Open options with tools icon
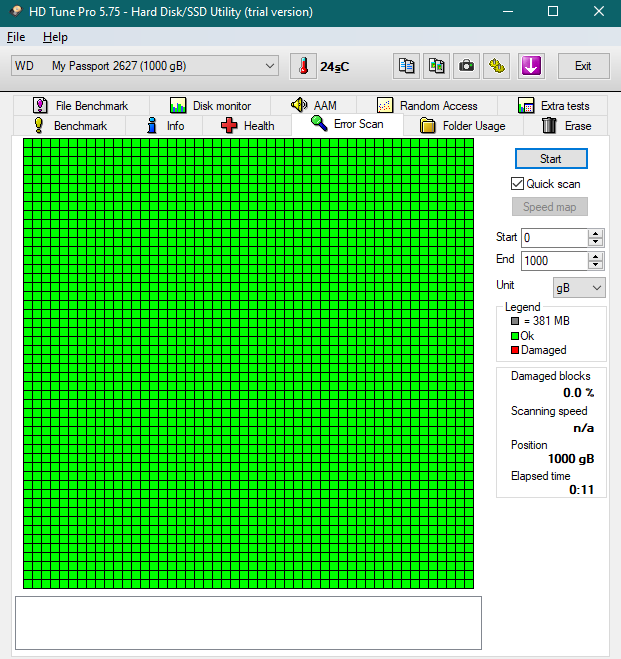The image size is (621, 659). [x=497, y=66]
